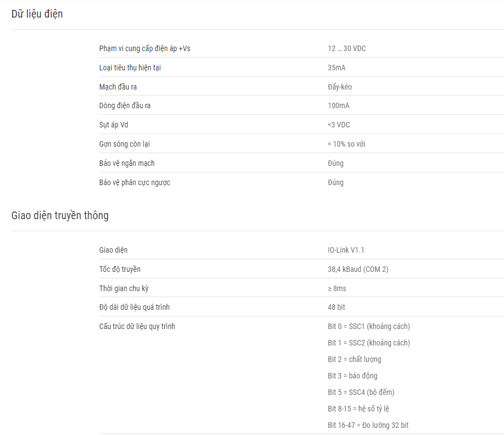This screenshot has height=435, width=504.
Task: Select the 'Mạch đầu ra' row label
Action: [x=118, y=87]
